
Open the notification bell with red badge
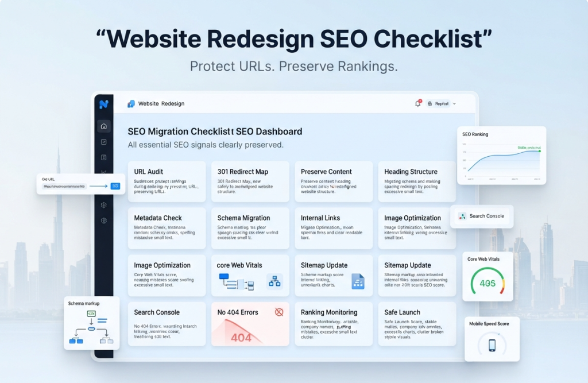[x=418, y=103]
